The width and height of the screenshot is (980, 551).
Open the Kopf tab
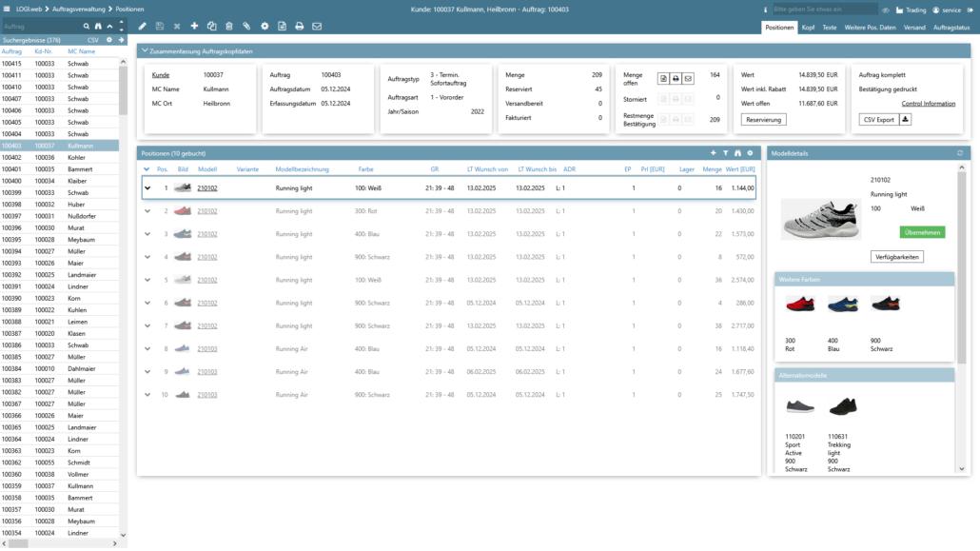pyautogui.click(x=808, y=28)
